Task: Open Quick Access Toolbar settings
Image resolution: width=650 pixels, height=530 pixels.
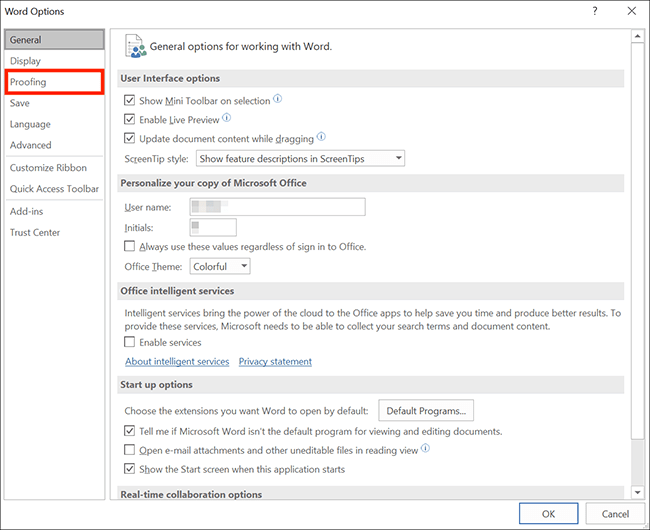Action: coord(54,189)
